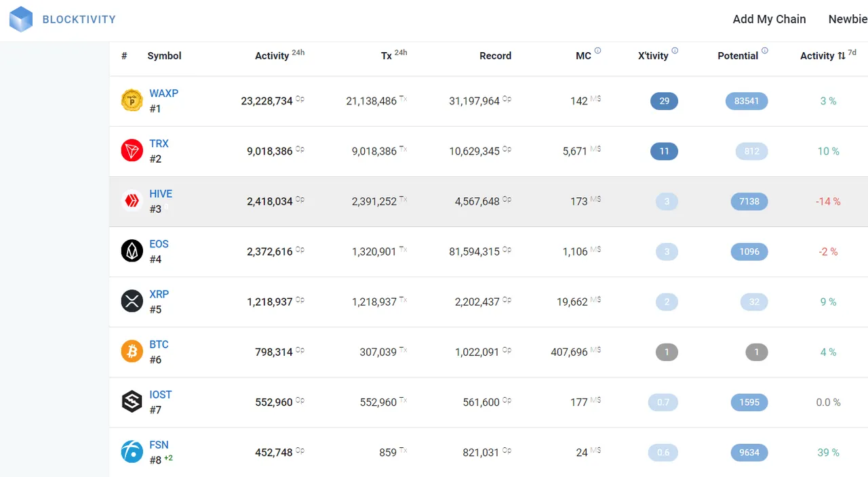
Task: Click FSN rank change +2
Action: pyautogui.click(x=168, y=458)
